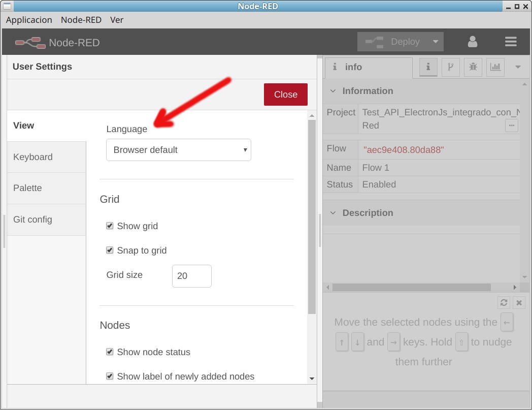Refresh the info panel with the circular arrow
532x410 pixels.
tap(504, 302)
